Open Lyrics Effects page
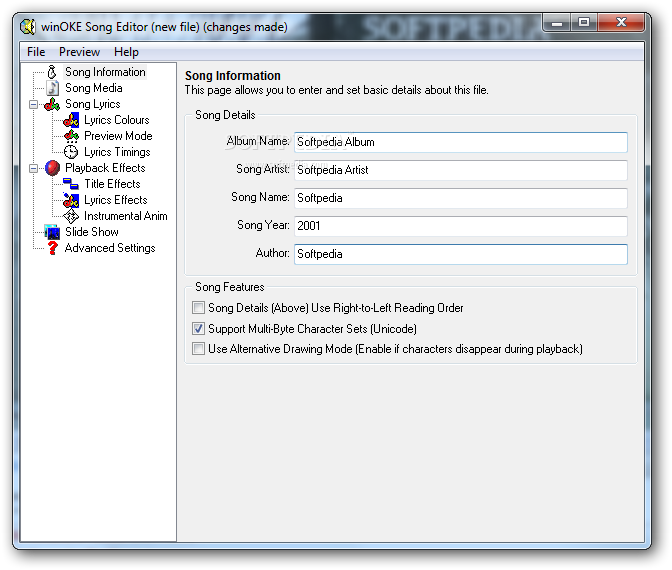Screen dimensions: 672x570 [116, 200]
